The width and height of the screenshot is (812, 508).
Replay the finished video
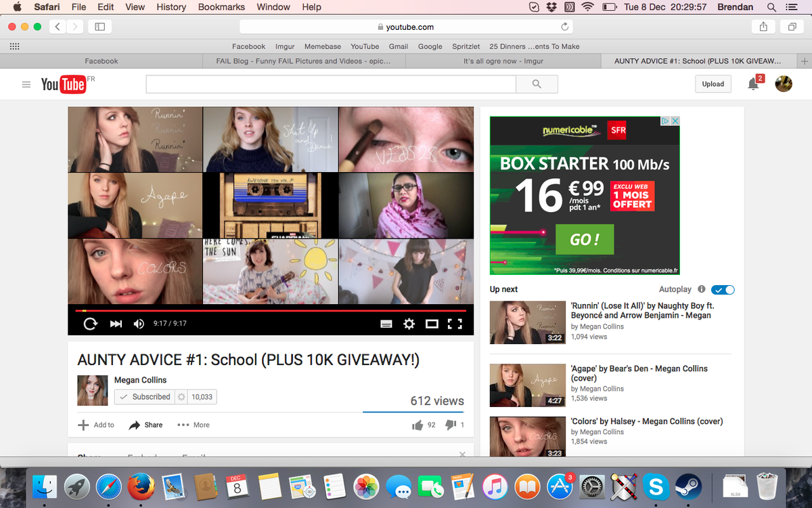tap(90, 324)
